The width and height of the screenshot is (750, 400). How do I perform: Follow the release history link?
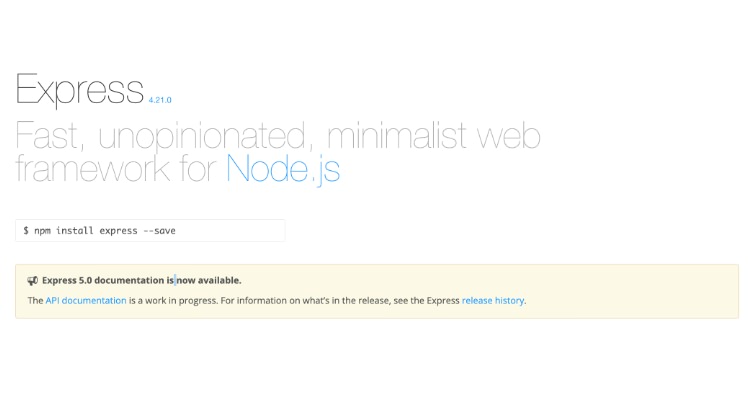pyautogui.click(x=493, y=300)
